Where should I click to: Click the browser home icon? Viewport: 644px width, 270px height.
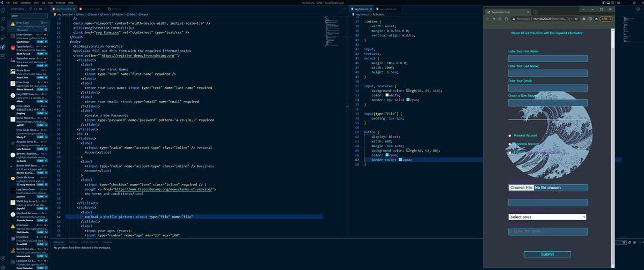coord(506,19)
